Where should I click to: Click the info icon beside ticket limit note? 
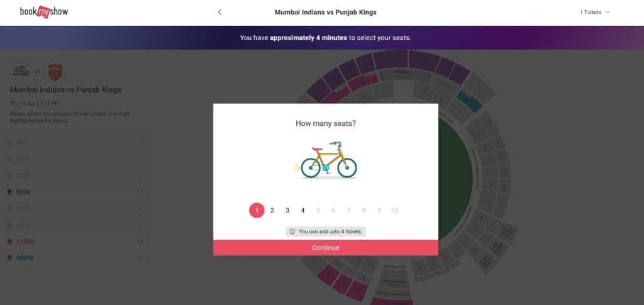pyautogui.click(x=292, y=231)
